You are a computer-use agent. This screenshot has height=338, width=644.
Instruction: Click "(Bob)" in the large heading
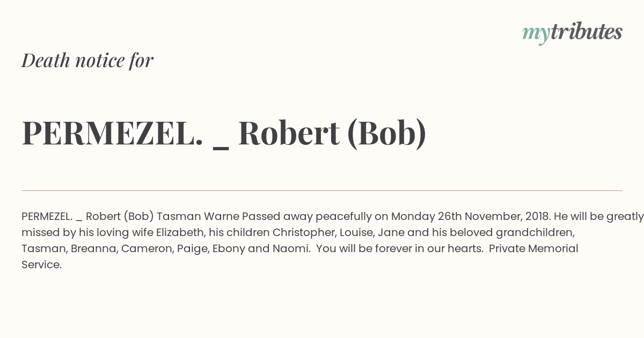point(387,133)
